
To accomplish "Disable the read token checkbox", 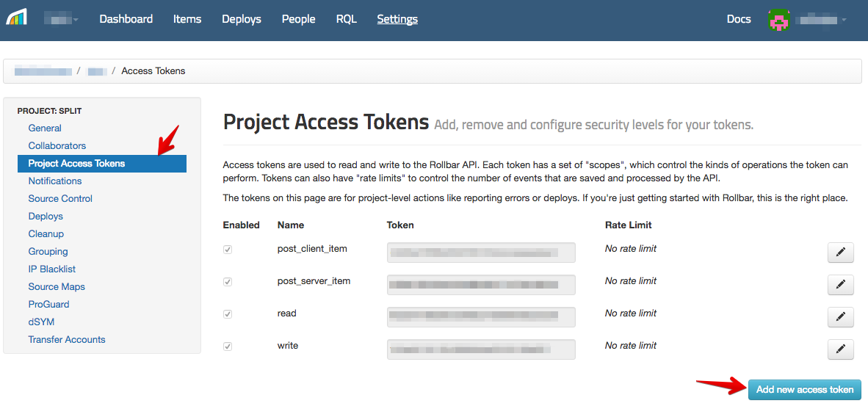I will (228, 314).
